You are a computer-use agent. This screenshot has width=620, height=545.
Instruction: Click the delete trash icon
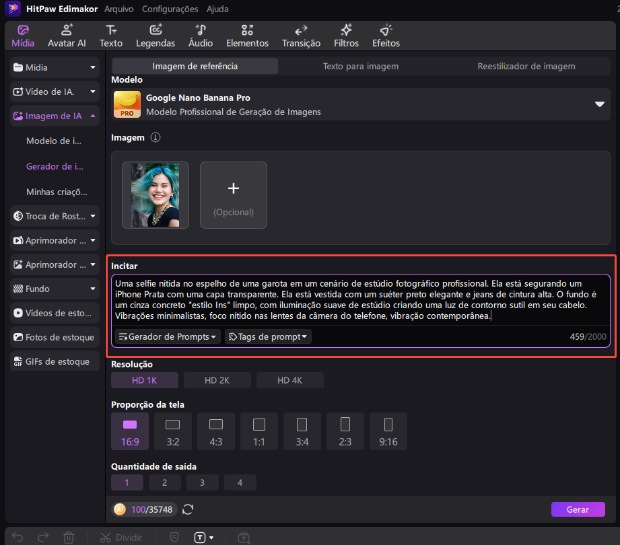[x=68, y=537]
